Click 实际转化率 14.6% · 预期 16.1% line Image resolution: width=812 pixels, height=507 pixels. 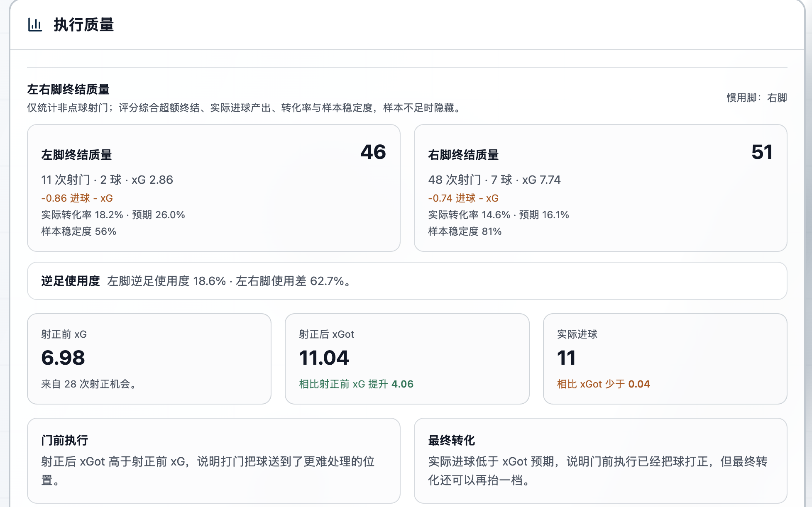tap(499, 215)
